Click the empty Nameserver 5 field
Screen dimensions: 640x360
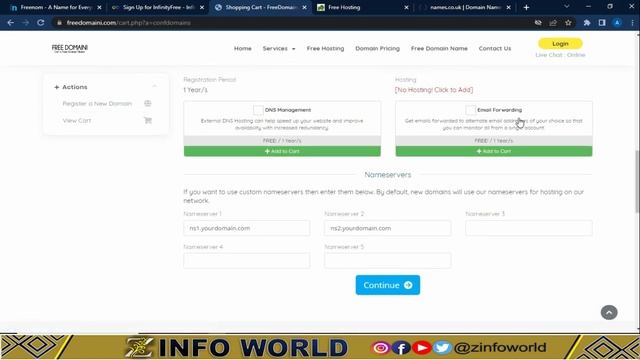point(388,260)
